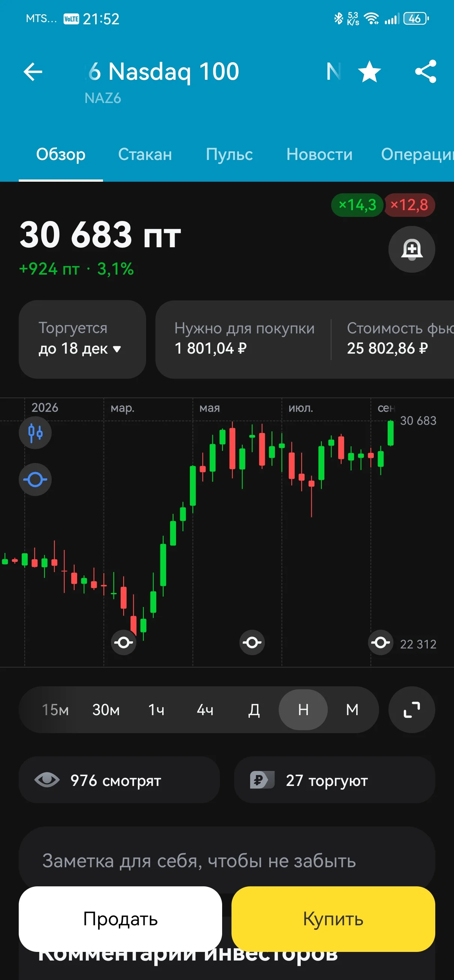454x980 pixels.
Task: Open chart indicators candlestick settings icon
Action: click(35, 433)
